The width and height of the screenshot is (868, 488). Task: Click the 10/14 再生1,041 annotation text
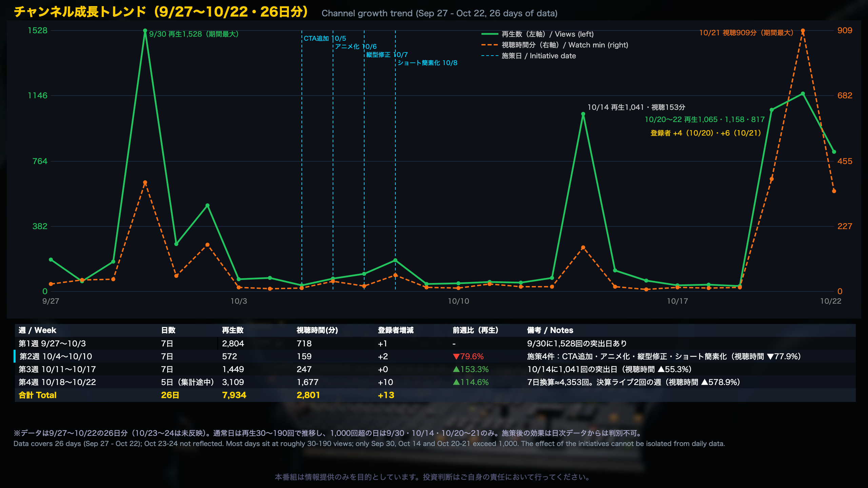[636, 107]
